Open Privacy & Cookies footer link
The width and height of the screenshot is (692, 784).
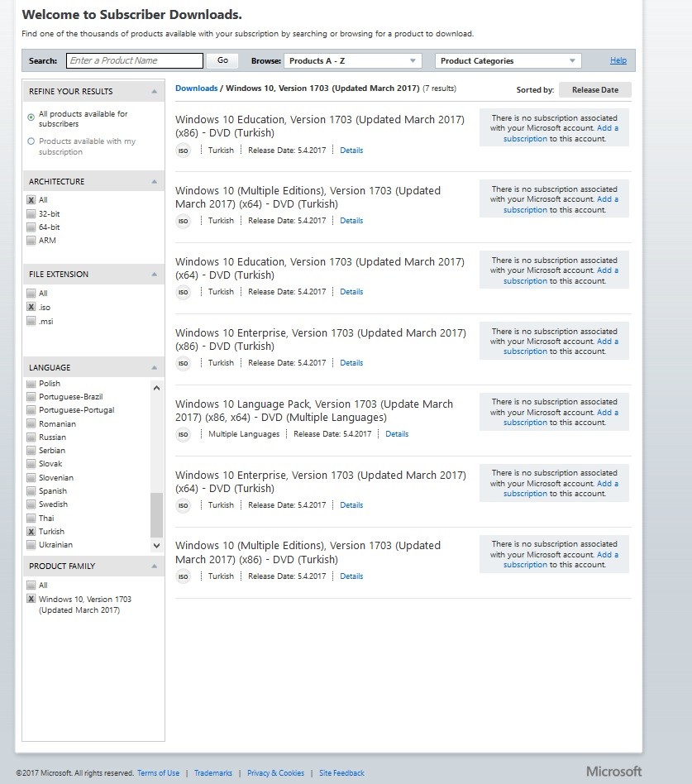pyautogui.click(x=275, y=773)
